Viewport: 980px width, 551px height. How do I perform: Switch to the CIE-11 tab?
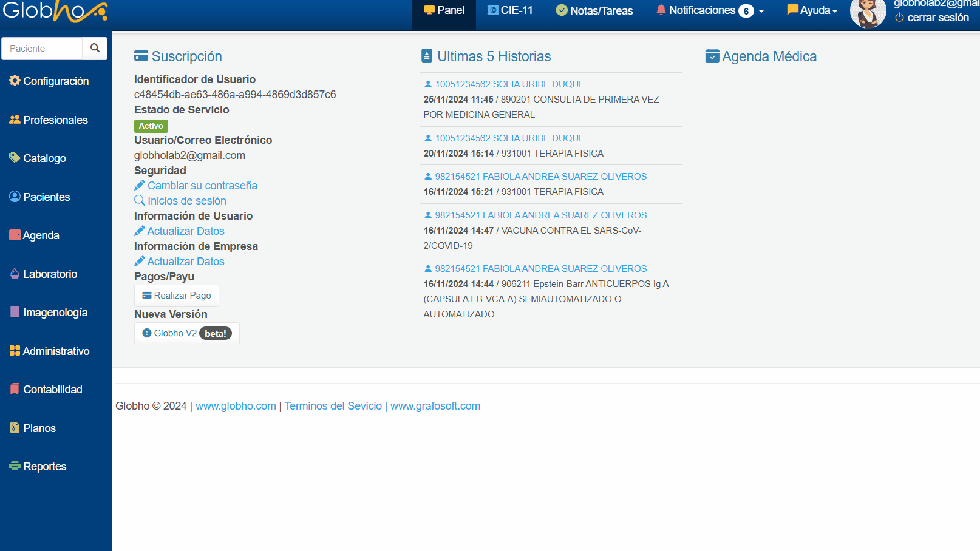510,10
